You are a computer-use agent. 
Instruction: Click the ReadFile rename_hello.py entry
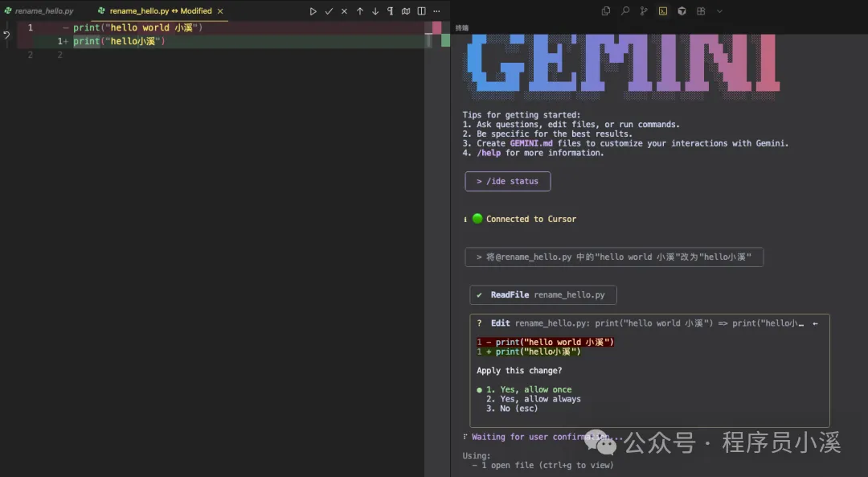coord(543,294)
